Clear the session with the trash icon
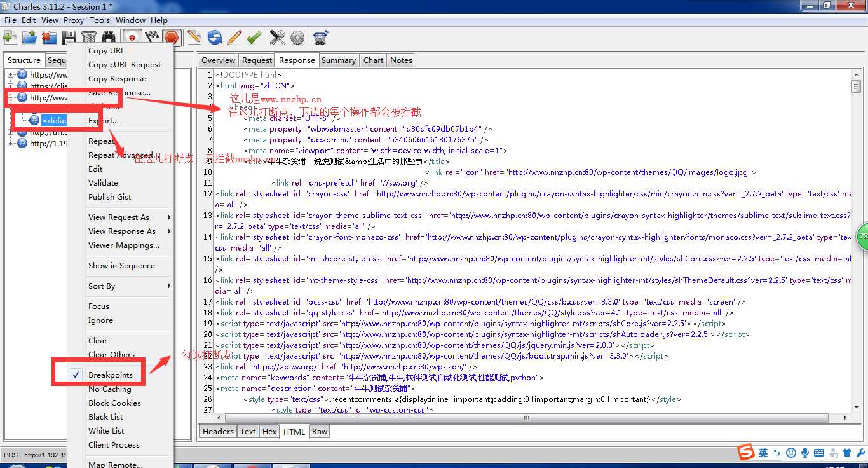Viewport: 868px width, 468px height. 89,38
